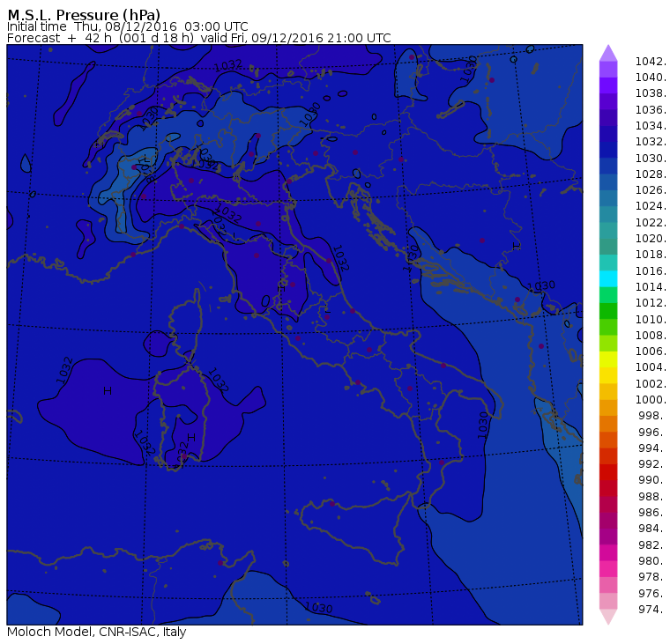This screenshot has width=670, height=644.
Task: Click the '1016.' legend value
Action: [651, 270]
